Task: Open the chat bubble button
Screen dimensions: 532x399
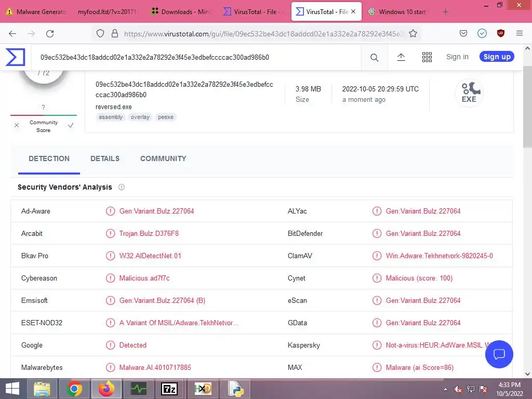Action: coord(499,354)
